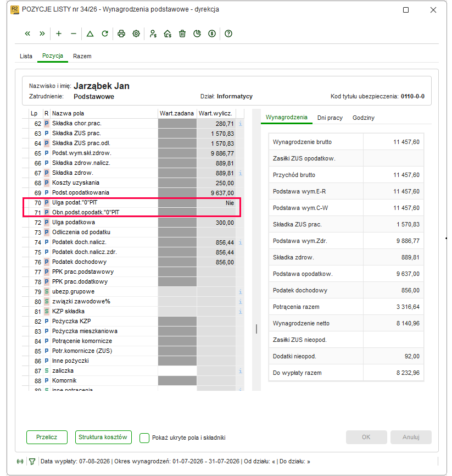Click the filter funnel icon in the status bar
This screenshot has height=476, width=452.
[32, 461]
